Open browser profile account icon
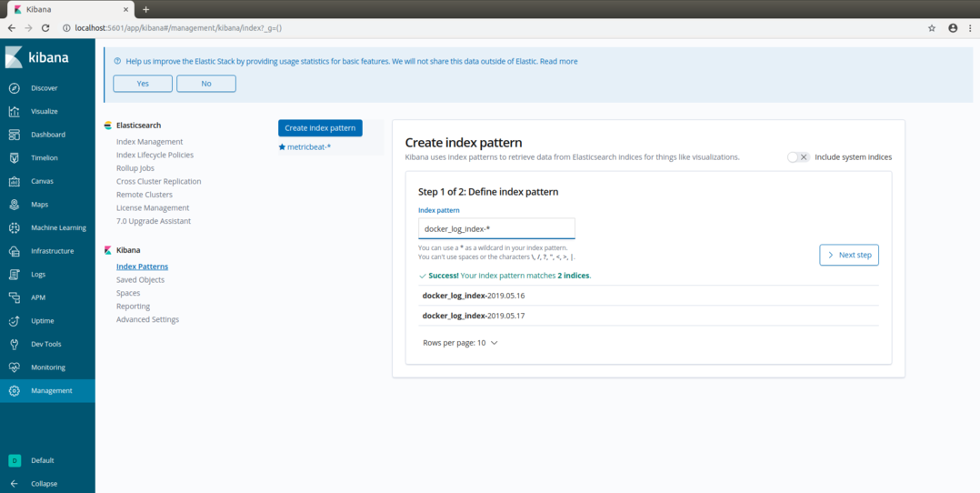The width and height of the screenshot is (980, 493). 953,28
